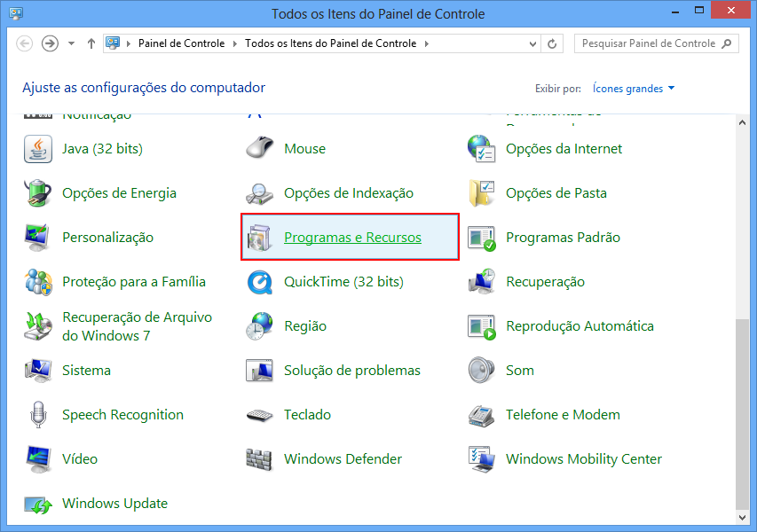Expand the address bar history dropdown

pyautogui.click(x=532, y=44)
